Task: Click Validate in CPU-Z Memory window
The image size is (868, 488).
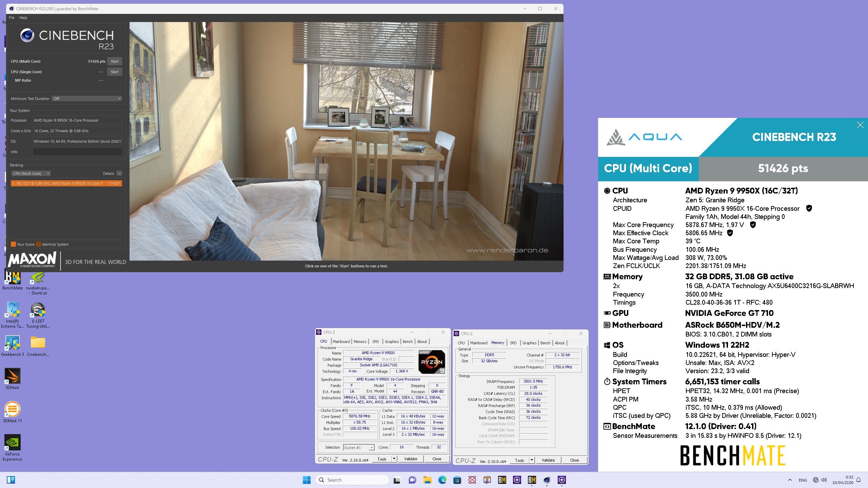Action: click(x=548, y=460)
